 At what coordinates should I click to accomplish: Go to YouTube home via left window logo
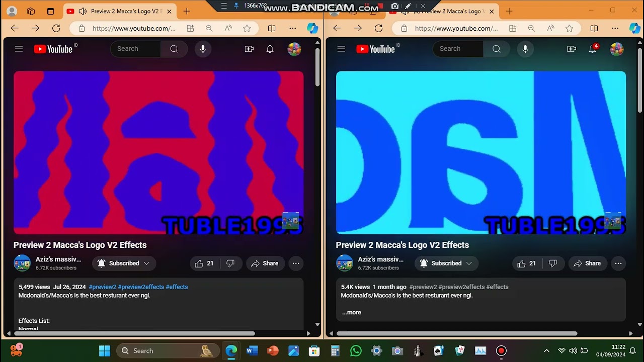pyautogui.click(x=53, y=49)
